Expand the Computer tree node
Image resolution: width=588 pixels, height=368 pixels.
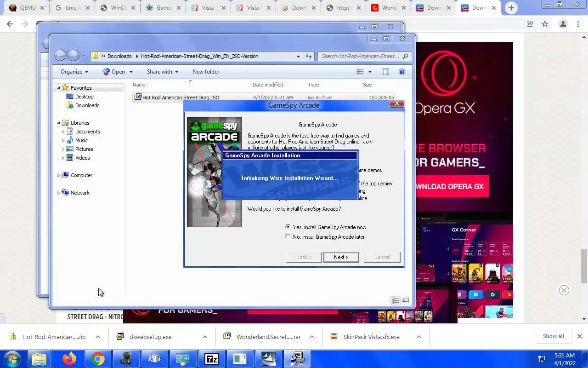coord(58,175)
